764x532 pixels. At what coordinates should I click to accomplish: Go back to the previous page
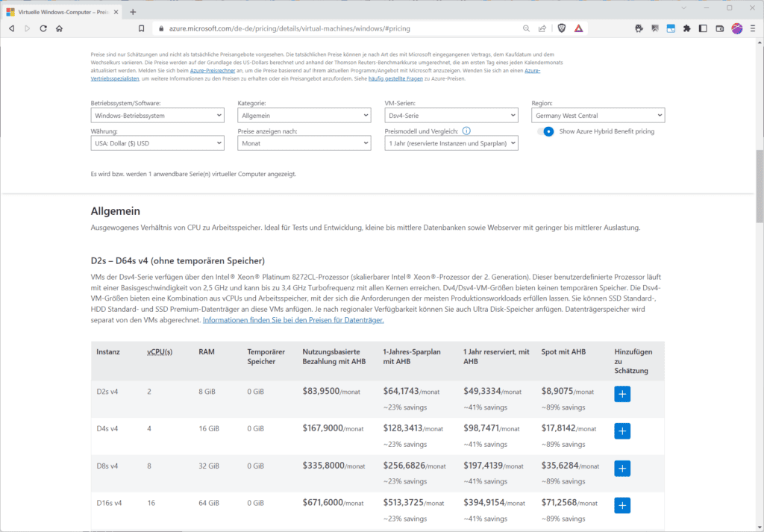(x=12, y=29)
